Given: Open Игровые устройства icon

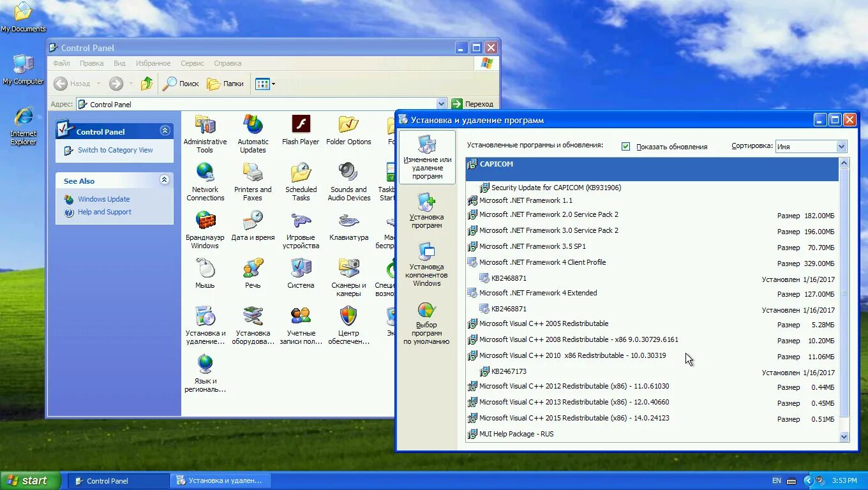Looking at the screenshot, I should [x=301, y=230].
